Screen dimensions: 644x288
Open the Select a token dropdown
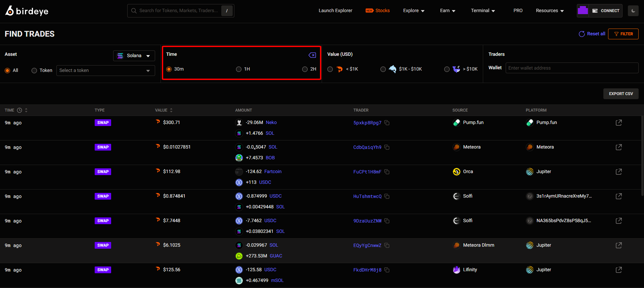pos(106,71)
